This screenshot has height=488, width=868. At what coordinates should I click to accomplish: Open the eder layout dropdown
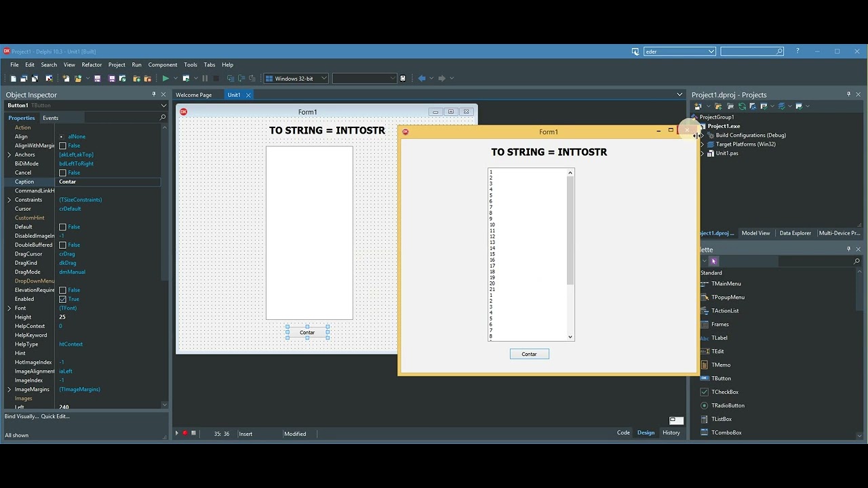click(x=711, y=52)
